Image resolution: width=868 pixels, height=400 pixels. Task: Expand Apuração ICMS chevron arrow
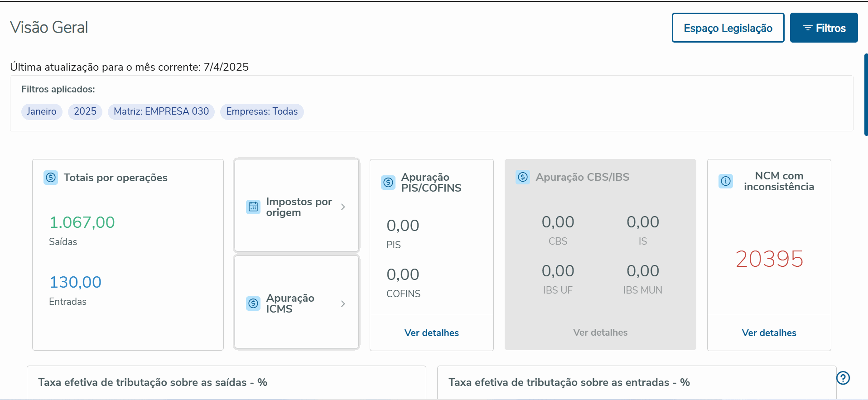tap(343, 304)
